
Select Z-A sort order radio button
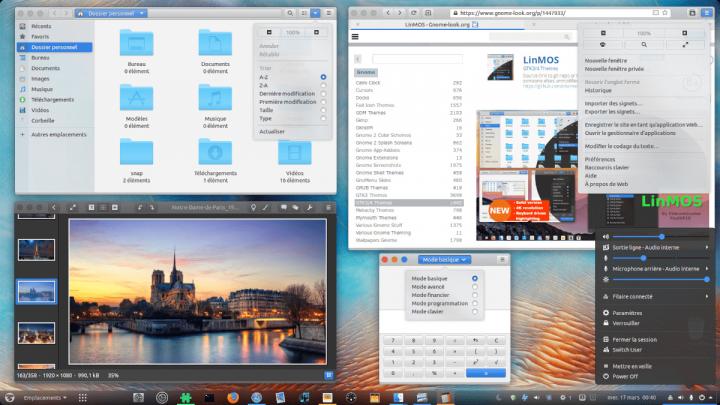(x=323, y=85)
